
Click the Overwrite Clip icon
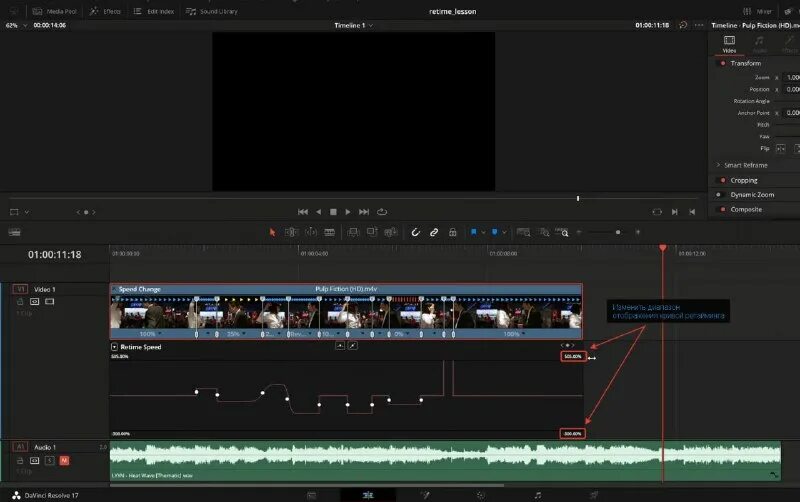(372, 232)
